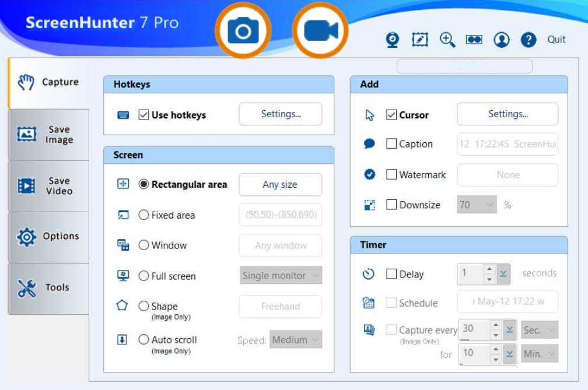The height and width of the screenshot is (390, 588).
Task: Open the Downsize 70 percent dropdown
Action: tap(477, 205)
